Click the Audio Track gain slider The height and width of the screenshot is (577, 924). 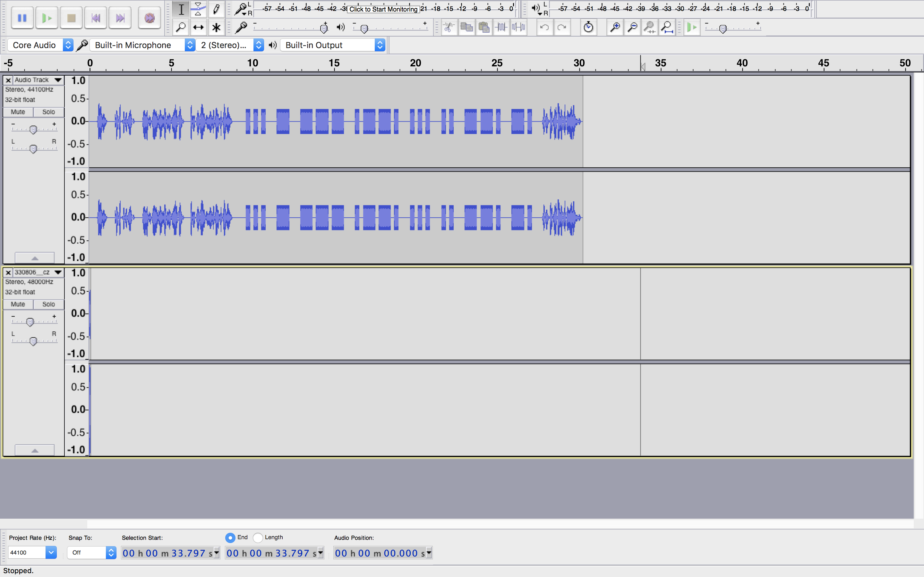tap(33, 130)
